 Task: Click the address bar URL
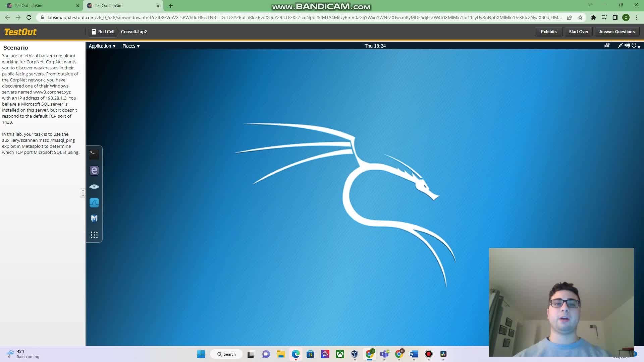(304, 17)
